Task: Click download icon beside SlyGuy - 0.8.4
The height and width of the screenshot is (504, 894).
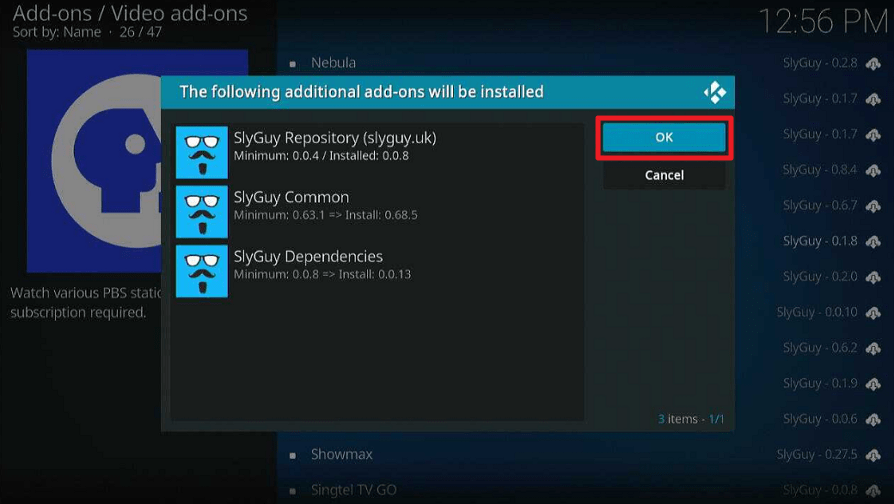Action: [873, 170]
